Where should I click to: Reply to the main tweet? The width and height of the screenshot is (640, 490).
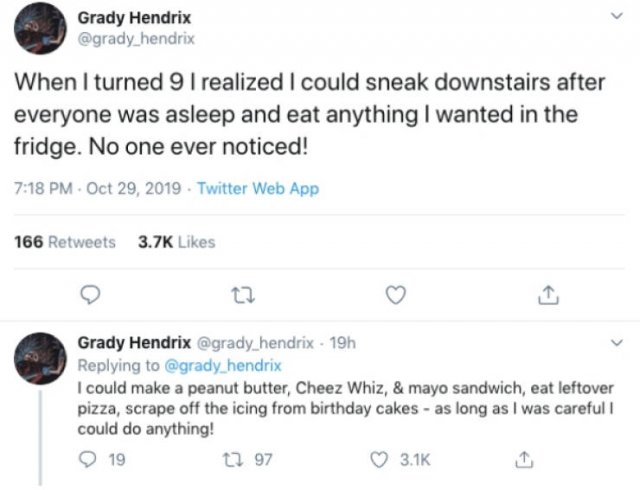tap(90, 295)
